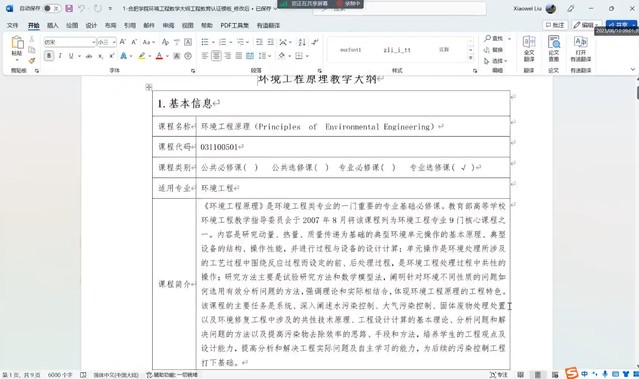Click the bullet list icon
This screenshot has width=639, height=379.
[x=205, y=42]
